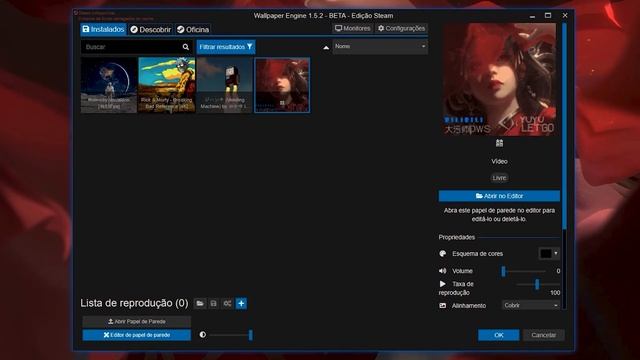Select the Earth astronaut wallpaper thumbnail

[109, 85]
